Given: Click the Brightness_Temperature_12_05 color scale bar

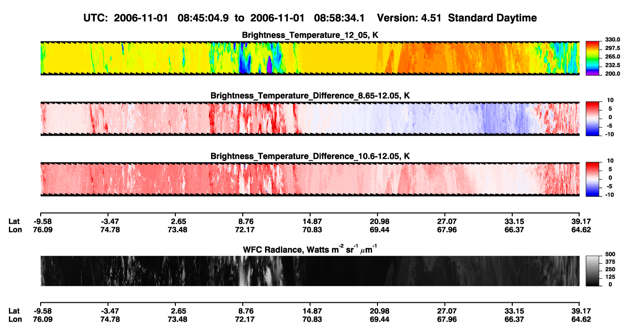Looking at the screenshot, I should (592, 58).
